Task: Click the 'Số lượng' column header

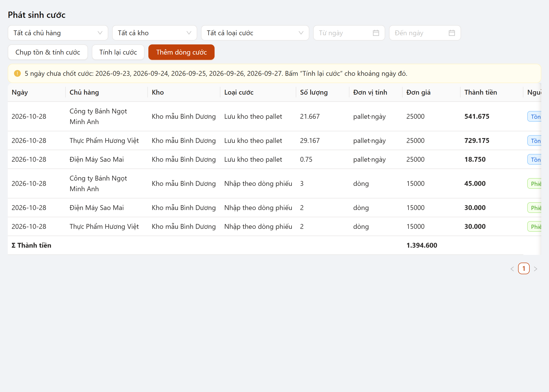Action: click(x=323, y=92)
